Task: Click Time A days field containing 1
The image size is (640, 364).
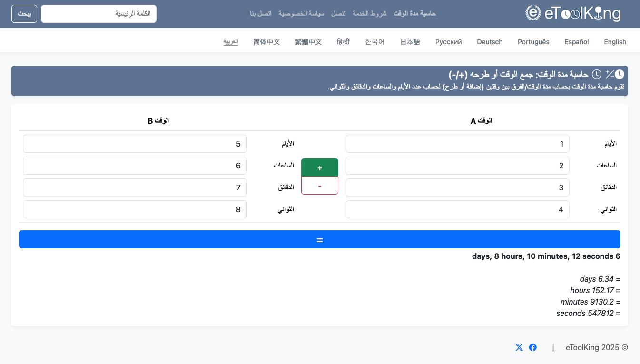Action: point(457,144)
